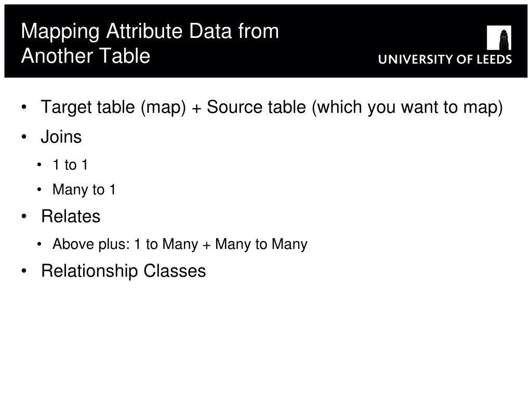Click the plus sign between Target and Source
Image resolution: width=532 pixels, height=399 pixels.
tap(196, 109)
